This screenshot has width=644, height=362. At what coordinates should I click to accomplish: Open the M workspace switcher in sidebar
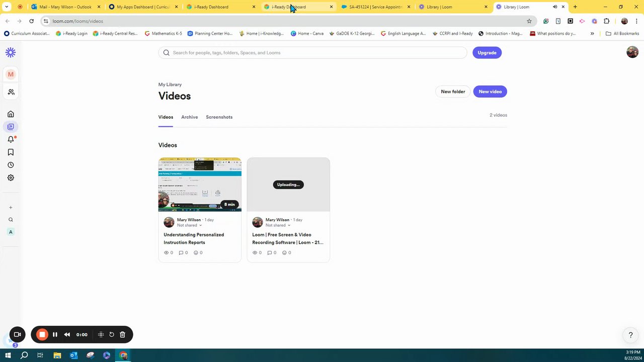(11, 74)
